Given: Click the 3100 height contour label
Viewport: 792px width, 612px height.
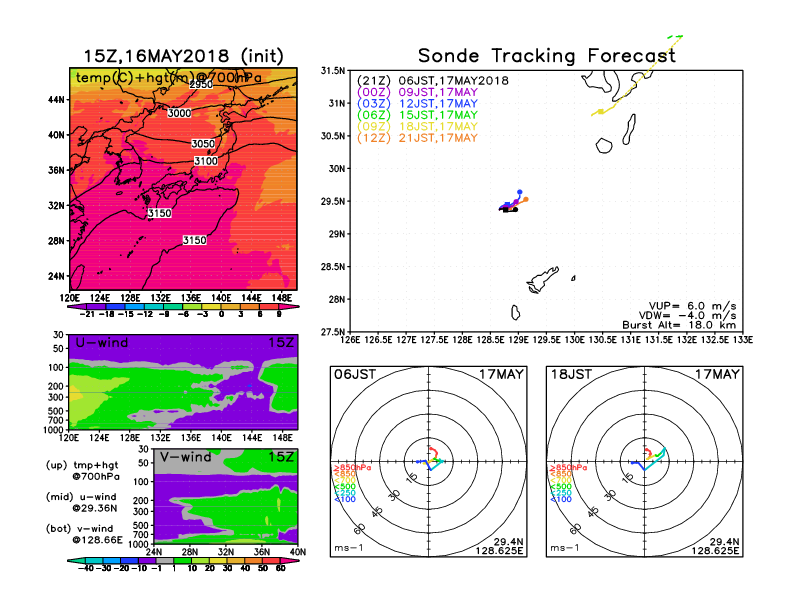Looking at the screenshot, I should coord(206,161).
